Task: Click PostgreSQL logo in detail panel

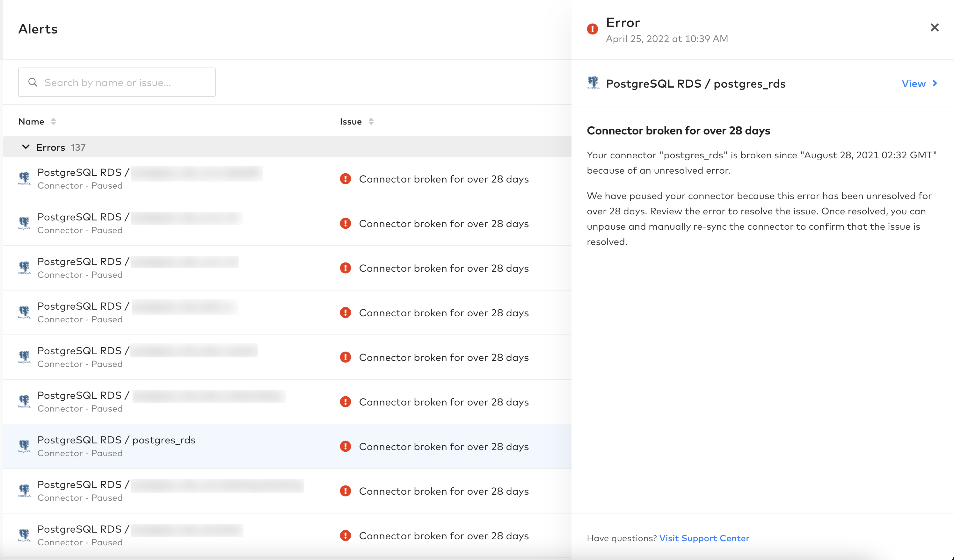Action: point(593,83)
